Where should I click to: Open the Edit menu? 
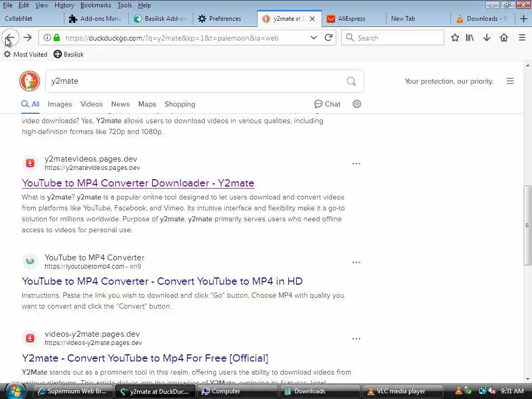coord(24,5)
